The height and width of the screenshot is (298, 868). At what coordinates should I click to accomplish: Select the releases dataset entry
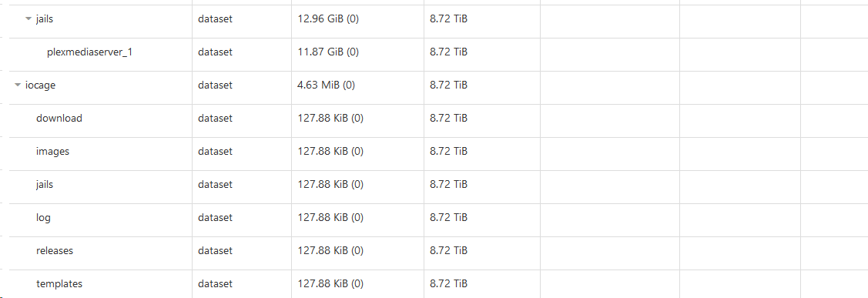tap(55, 250)
